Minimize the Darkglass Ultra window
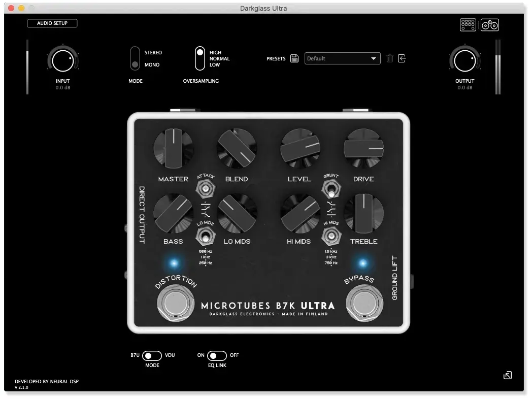Screen dimensions: 532x400 click(21, 8)
